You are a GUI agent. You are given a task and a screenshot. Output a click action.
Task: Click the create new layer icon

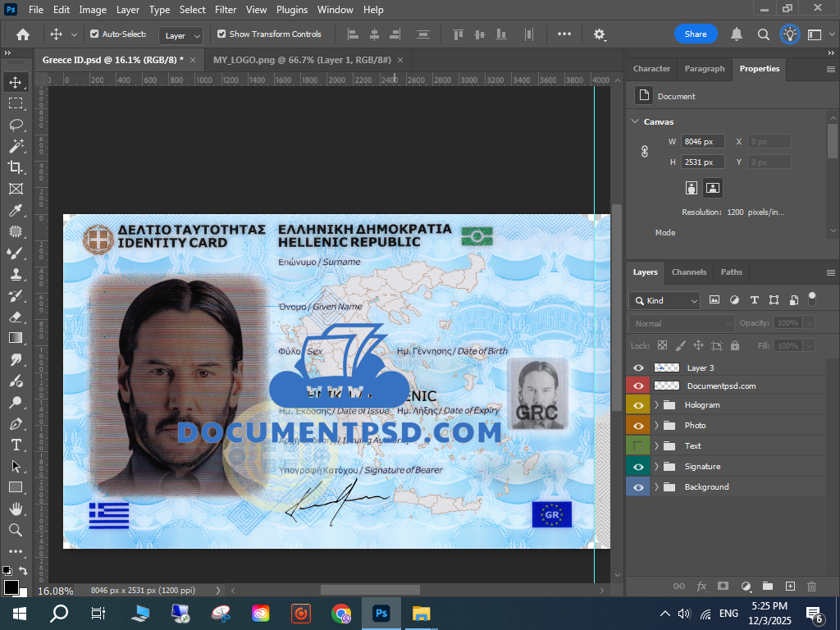tap(790, 586)
